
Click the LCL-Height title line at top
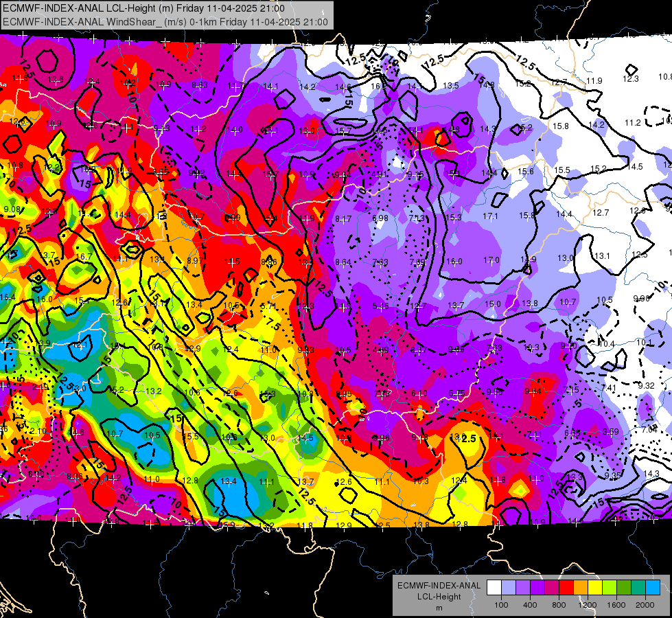(143, 8)
